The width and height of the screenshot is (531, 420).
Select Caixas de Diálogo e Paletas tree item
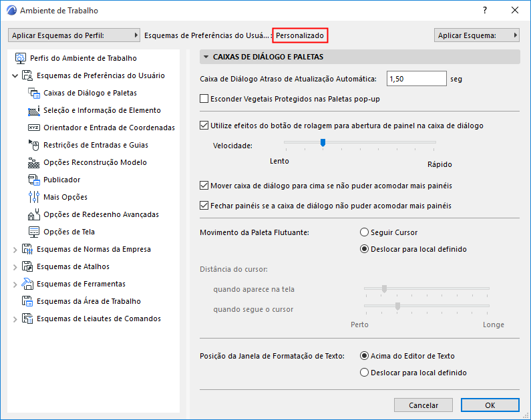(x=90, y=93)
